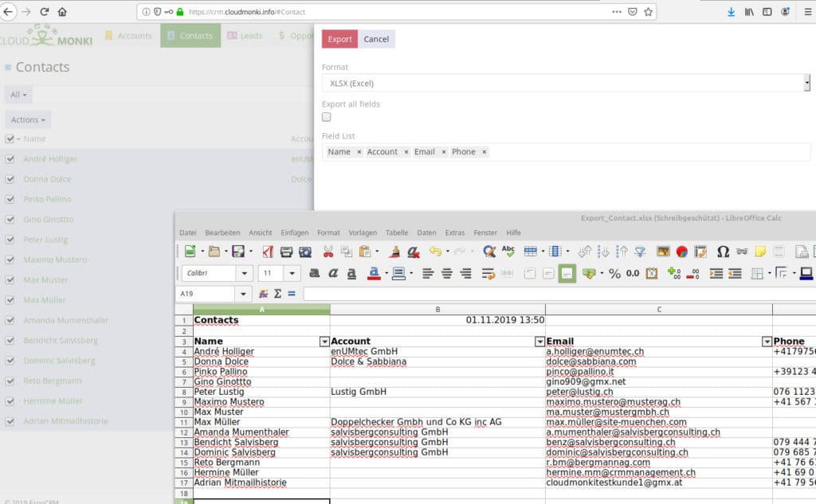816x504 pixels.
Task: Open the Datei menu in Calc
Action: tap(188, 232)
